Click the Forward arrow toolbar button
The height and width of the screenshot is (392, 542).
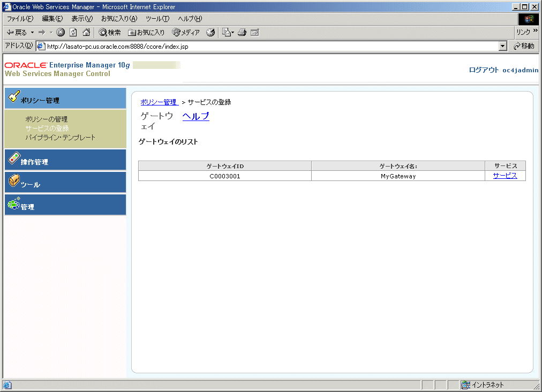point(42,33)
